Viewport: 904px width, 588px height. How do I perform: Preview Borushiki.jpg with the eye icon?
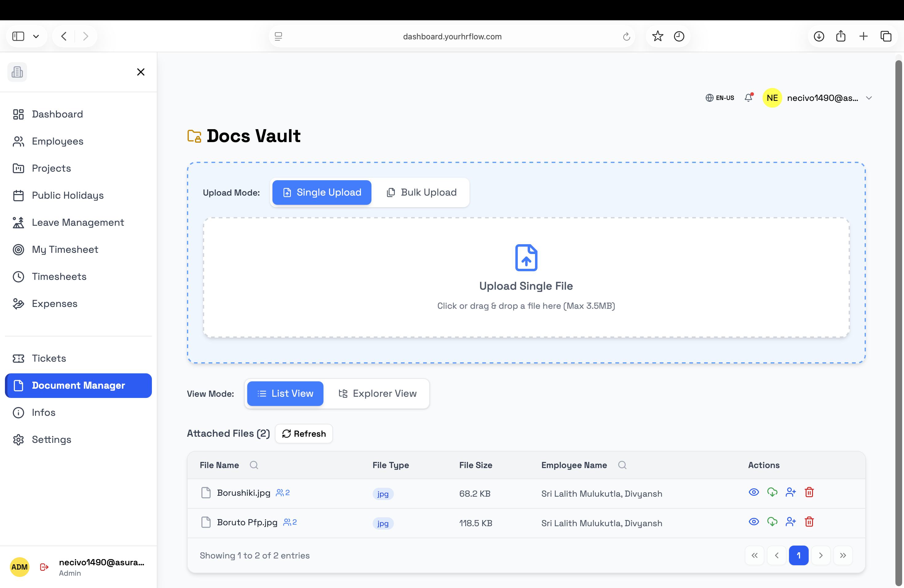click(x=753, y=492)
